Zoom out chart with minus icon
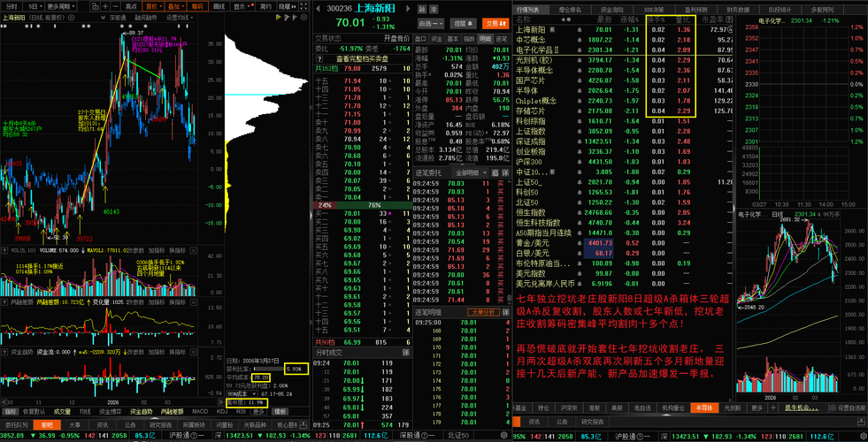This screenshot has width=868, height=442. point(116,6)
